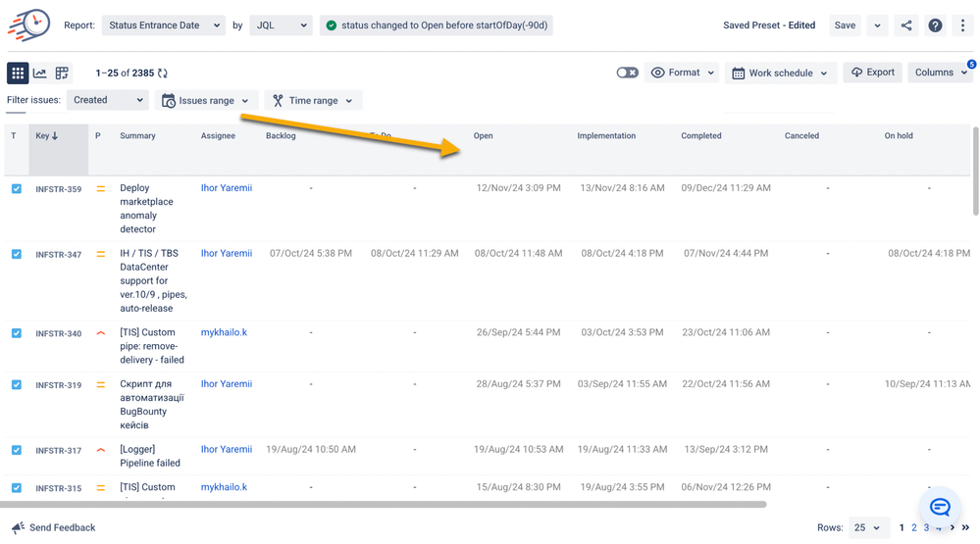
Task: Select cell 12/Nov/24 3:09 PM
Action: click(518, 188)
